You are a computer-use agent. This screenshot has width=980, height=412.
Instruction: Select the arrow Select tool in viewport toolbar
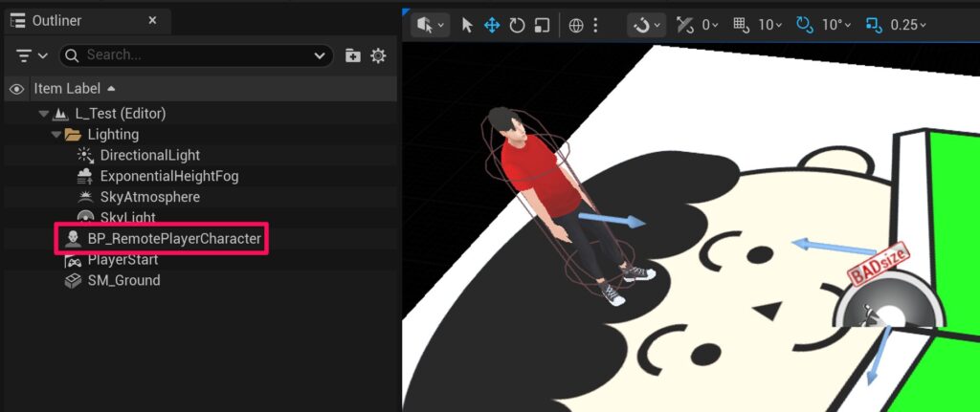[x=467, y=25]
